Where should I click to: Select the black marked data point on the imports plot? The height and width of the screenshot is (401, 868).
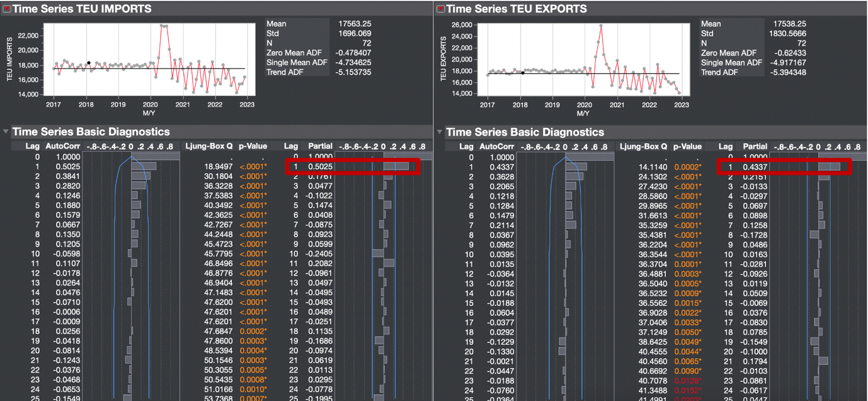(88, 63)
